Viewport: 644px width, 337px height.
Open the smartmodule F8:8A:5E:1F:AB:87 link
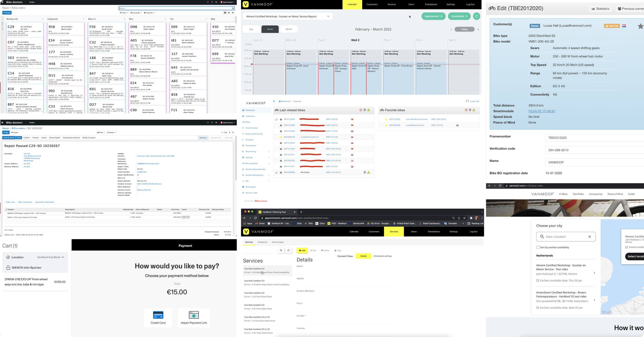[542, 111]
